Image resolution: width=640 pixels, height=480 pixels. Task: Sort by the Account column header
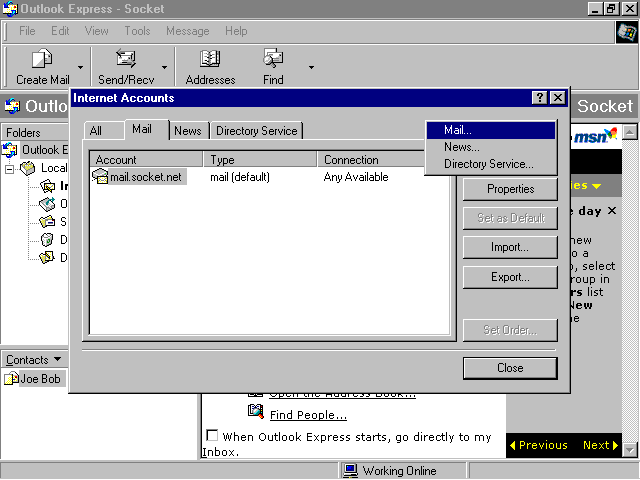147,160
